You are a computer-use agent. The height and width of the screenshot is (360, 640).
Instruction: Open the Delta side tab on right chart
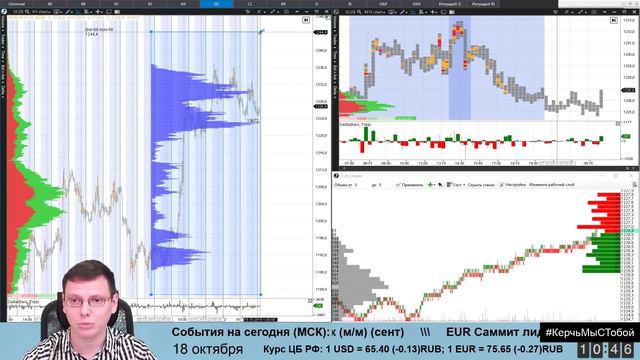pyautogui.click(x=335, y=92)
